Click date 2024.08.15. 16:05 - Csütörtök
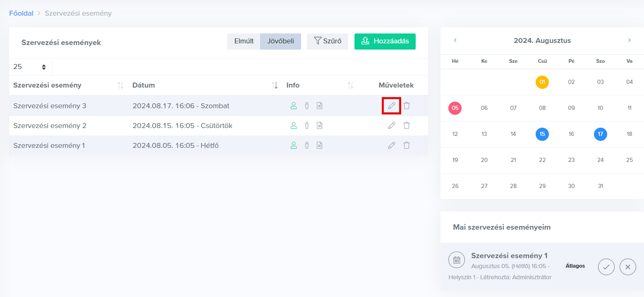The image size is (644, 297). click(x=182, y=126)
